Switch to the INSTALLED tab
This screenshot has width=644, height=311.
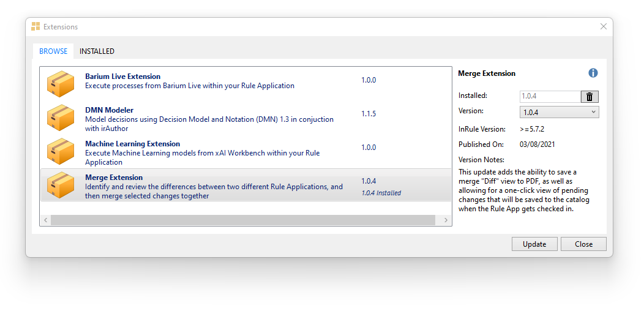pyautogui.click(x=97, y=51)
